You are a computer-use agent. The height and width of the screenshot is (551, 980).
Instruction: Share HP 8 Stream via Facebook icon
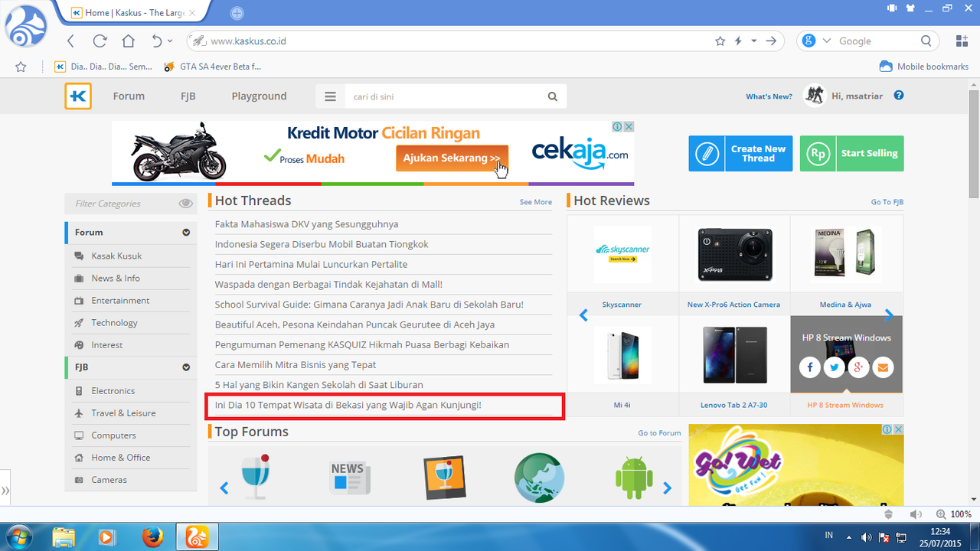click(x=809, y=367)
